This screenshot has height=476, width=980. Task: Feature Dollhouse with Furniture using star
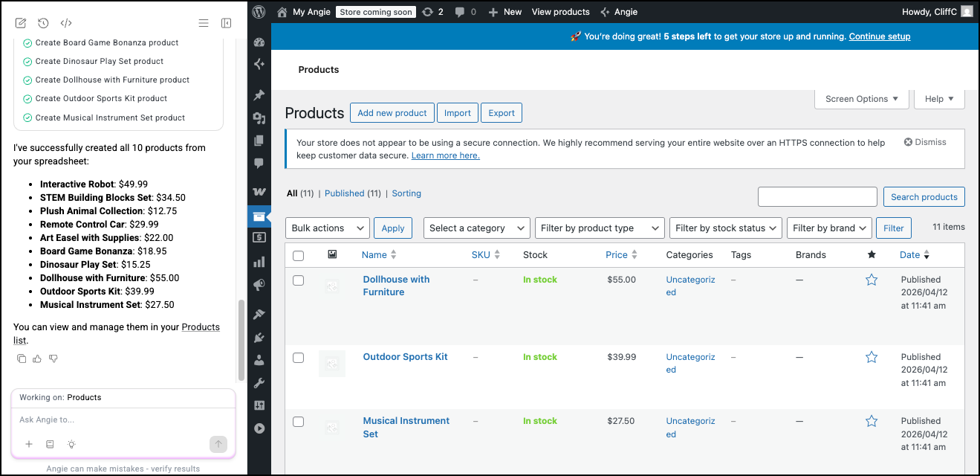click(x=872, y=280)
